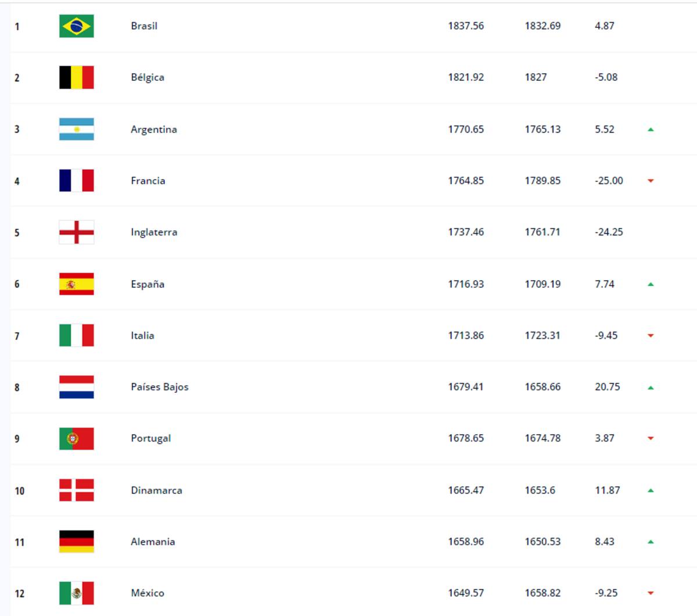Image resolution: width=697 pixels, height=616 pixels.
Task: Select the Germany flag icon
Action: [x=76, y=542]
